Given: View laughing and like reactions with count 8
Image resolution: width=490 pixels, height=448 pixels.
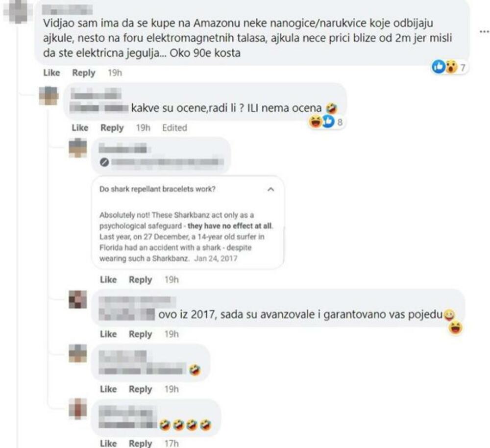Looking at the screenshot, I should coord(326,122).
